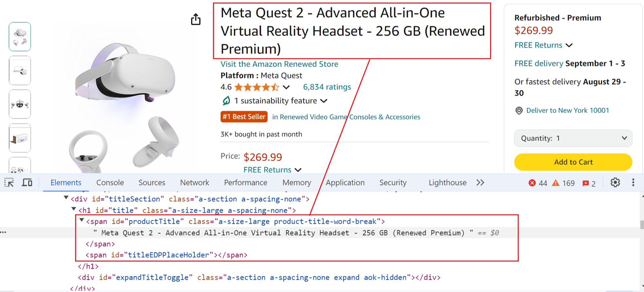The image size is (644, 292).
Task: Toggle the device toolbar in DevTools
Action: [27, 183]
